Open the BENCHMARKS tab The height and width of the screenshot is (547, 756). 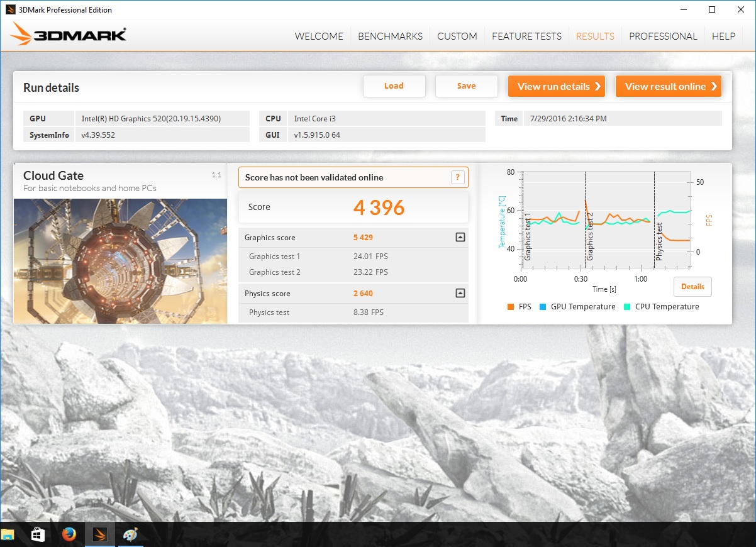pyautogui.click(x=390, y=36)
